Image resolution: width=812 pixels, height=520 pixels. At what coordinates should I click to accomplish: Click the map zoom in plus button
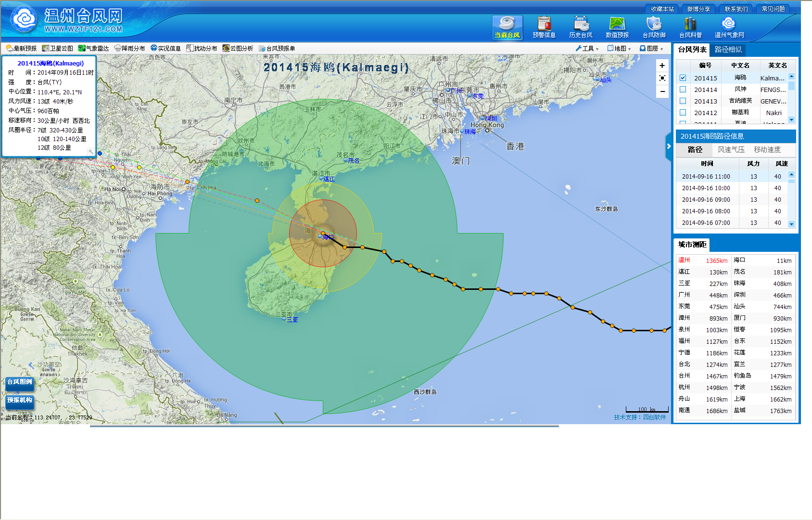tap(662, 65)
